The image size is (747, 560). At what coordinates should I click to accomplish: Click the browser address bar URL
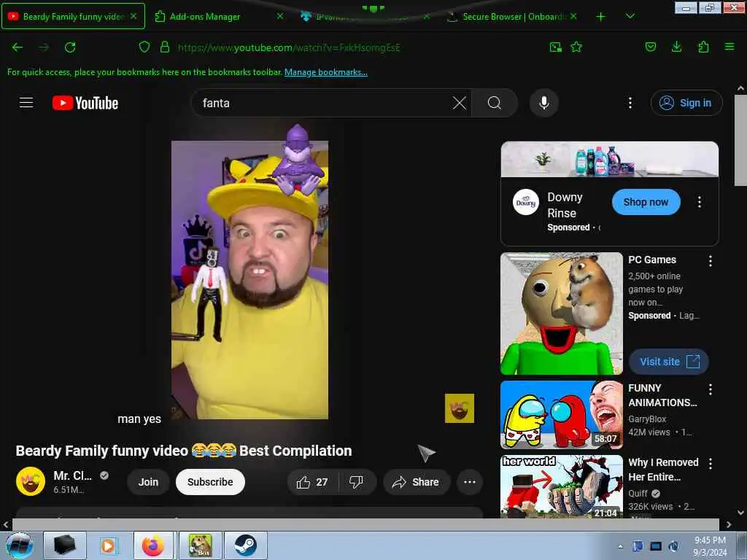pos(289,47)
